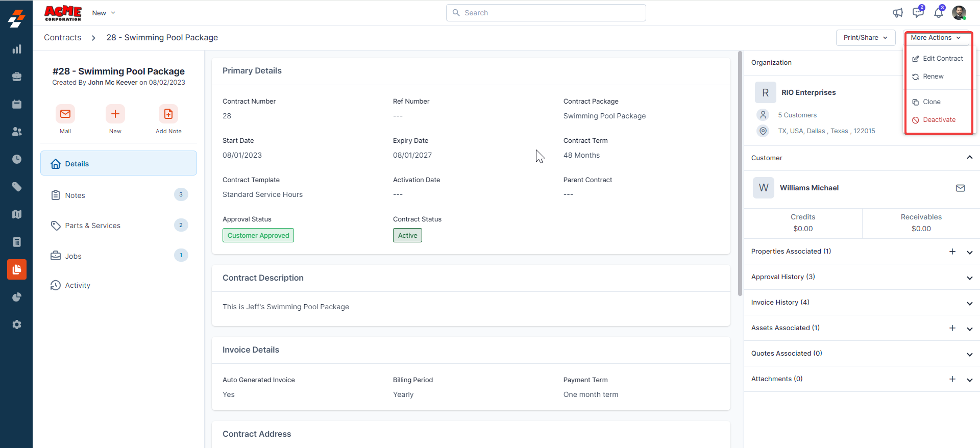Open the Print/Share dropdown
The height and width of the screenshot is (448, 980).
[865, 38]
